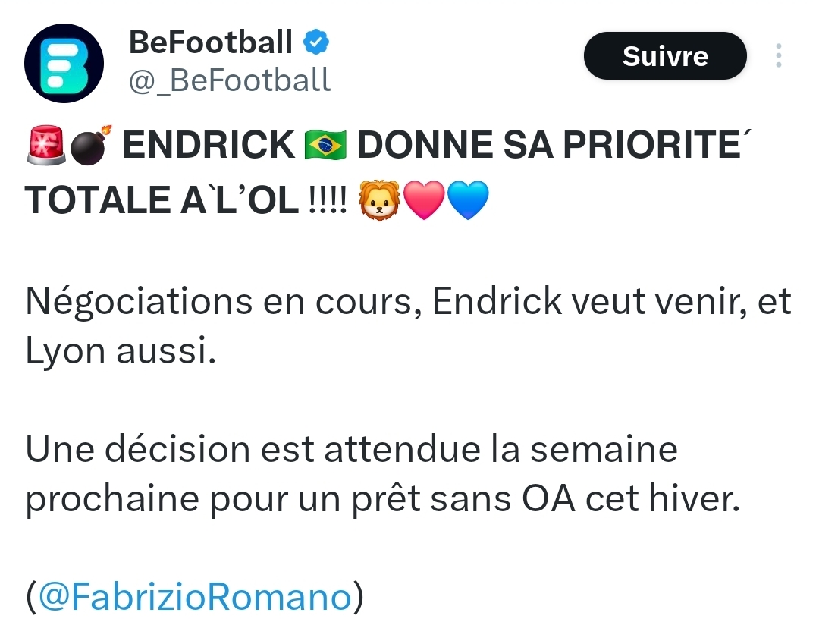Click the blue verified badge
Screen dimensions: 819x644
pos(316,42)
